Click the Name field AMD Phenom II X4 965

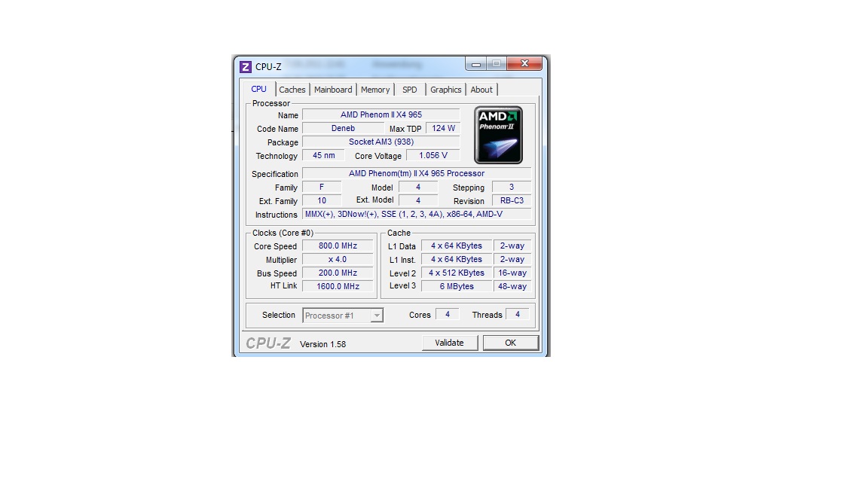(381, 114)
